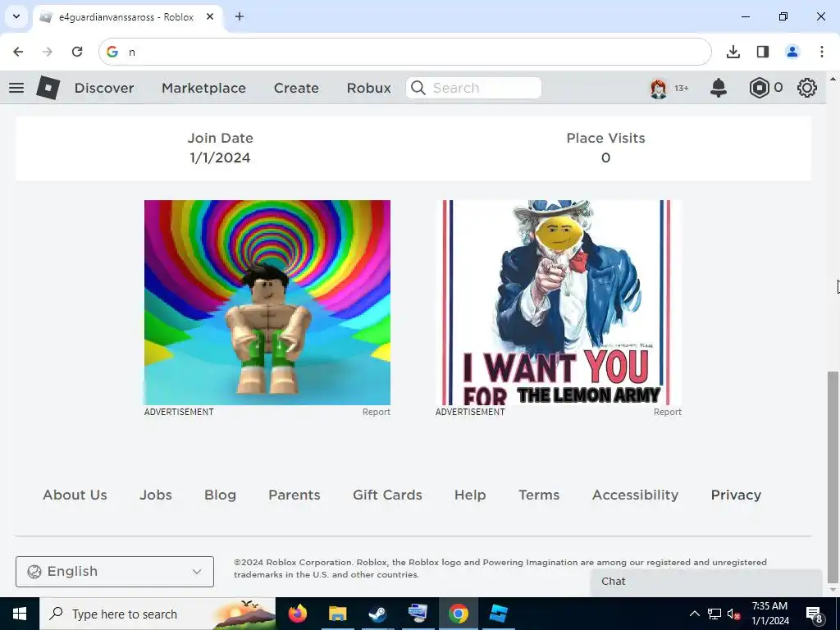This screenshot has width=840, height=630.
Task: Open Roblox Studio taskbar icon
Action: tap(498, 614)
